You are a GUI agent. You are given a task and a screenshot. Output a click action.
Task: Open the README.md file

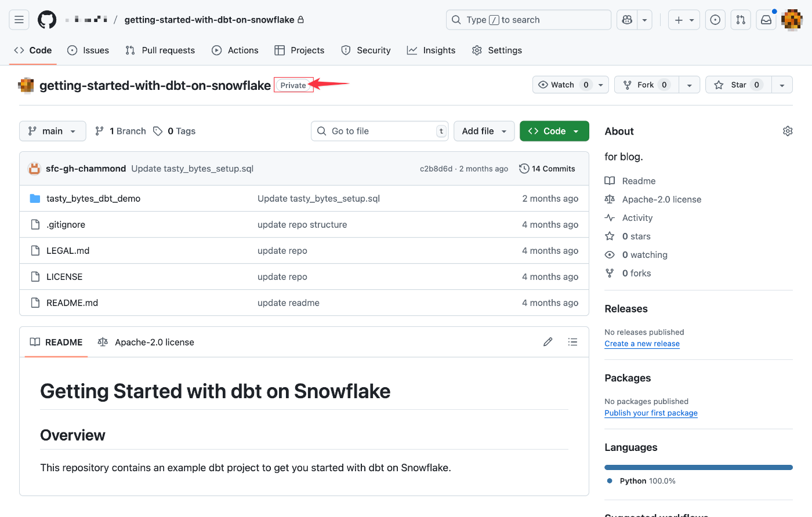coord(72,303)
